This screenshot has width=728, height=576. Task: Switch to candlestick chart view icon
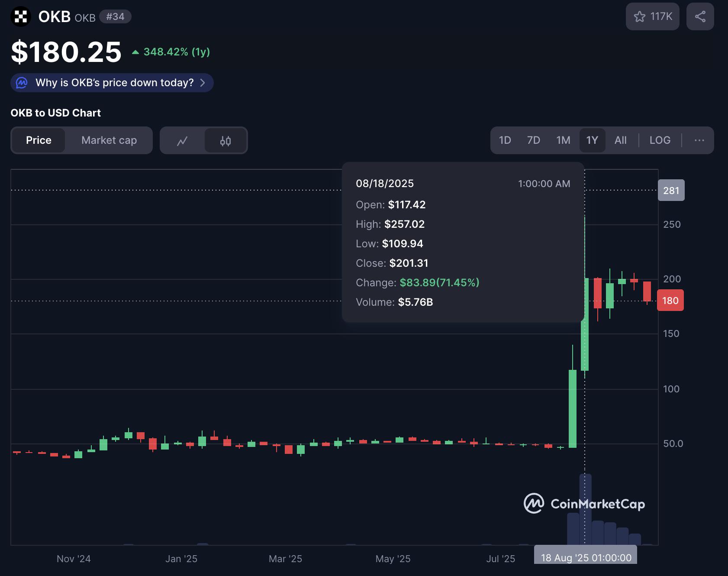225,141
